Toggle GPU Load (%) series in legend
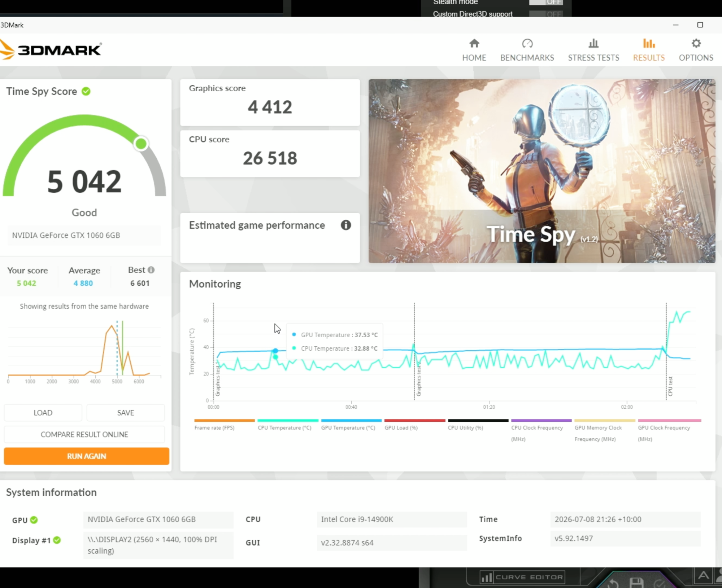 tap(414, 425)
